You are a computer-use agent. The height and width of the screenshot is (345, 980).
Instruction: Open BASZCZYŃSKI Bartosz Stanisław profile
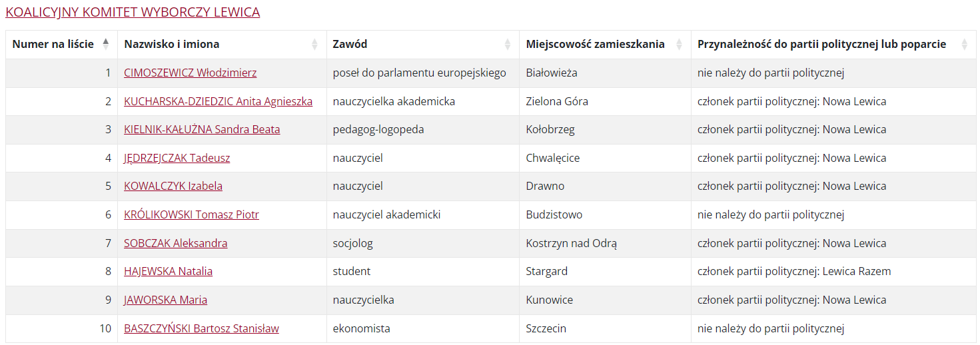(x=201, y=328)
